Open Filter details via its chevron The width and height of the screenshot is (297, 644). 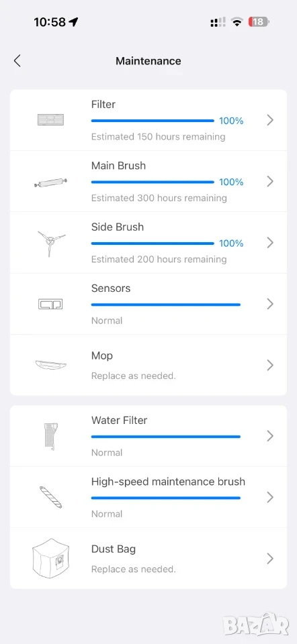coord(270,120)
